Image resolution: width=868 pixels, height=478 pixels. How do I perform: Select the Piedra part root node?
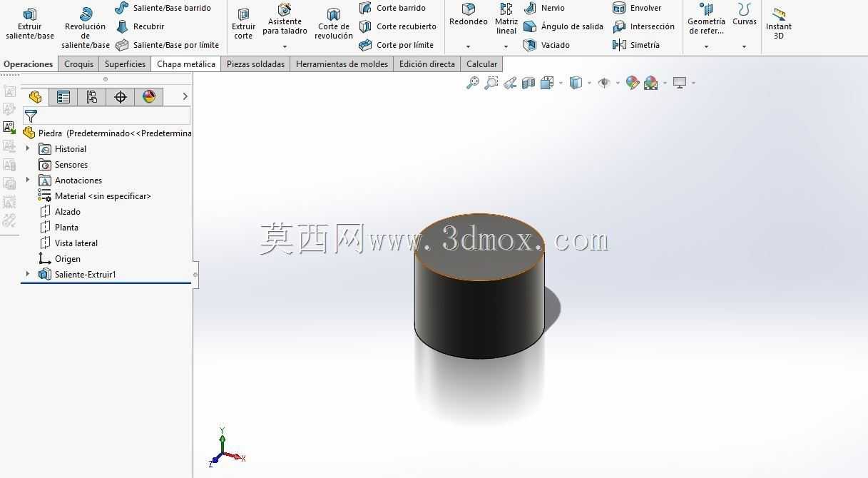[x=107, y=133]
